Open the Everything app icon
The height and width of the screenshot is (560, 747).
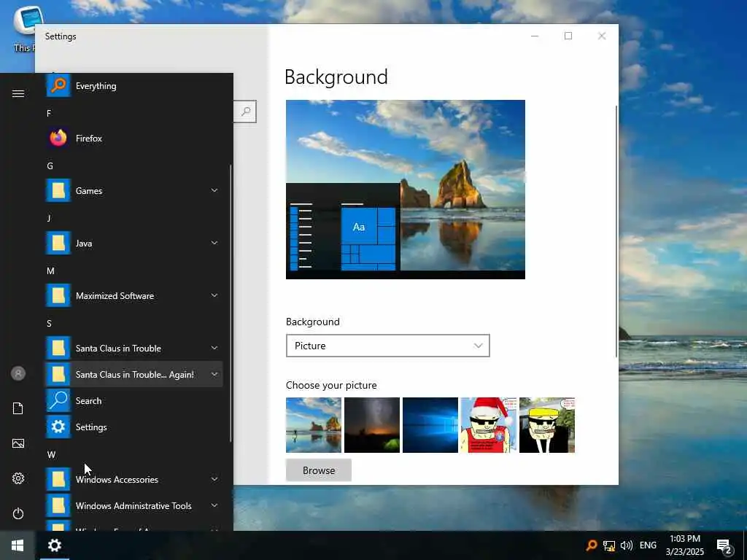point(58,86)
